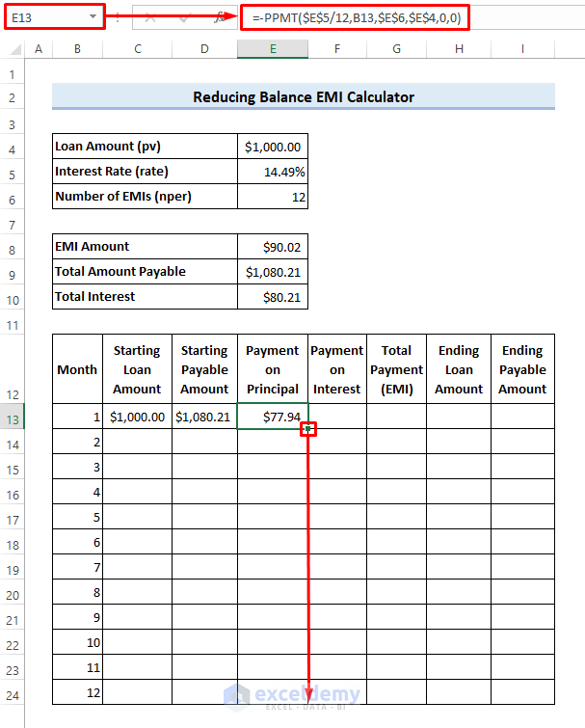Click the 'Ending Loan Amount' header

[x=459, y=369]
